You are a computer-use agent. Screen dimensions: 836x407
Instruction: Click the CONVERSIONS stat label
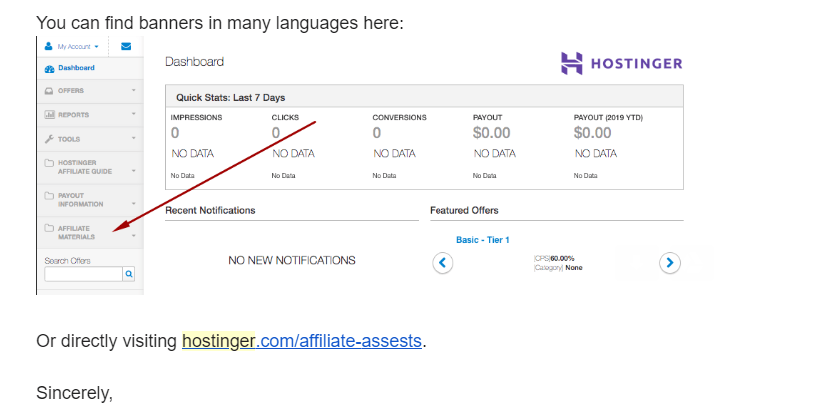pyautogui.click(x=399, y=117)
